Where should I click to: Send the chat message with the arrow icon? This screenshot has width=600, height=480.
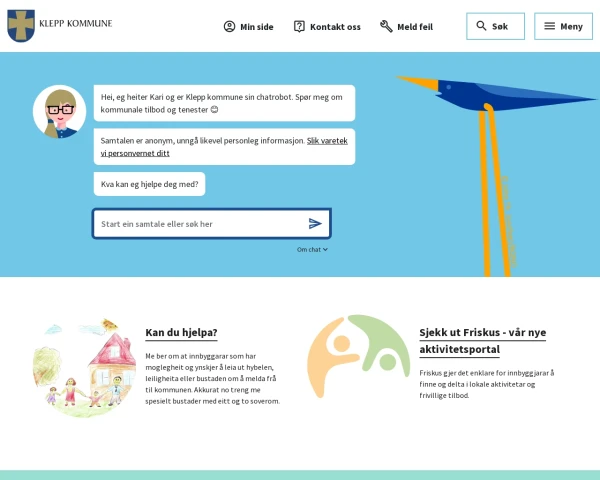point(315,223)
